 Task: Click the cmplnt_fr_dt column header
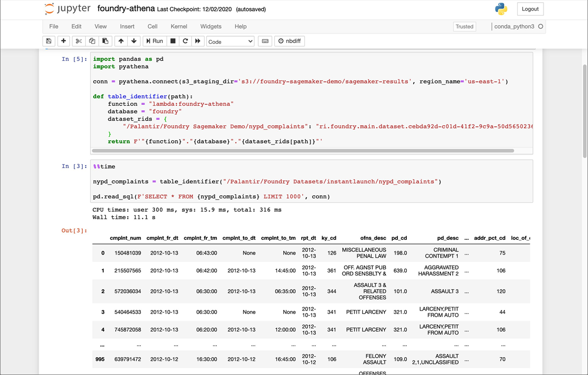coord(162,238)
